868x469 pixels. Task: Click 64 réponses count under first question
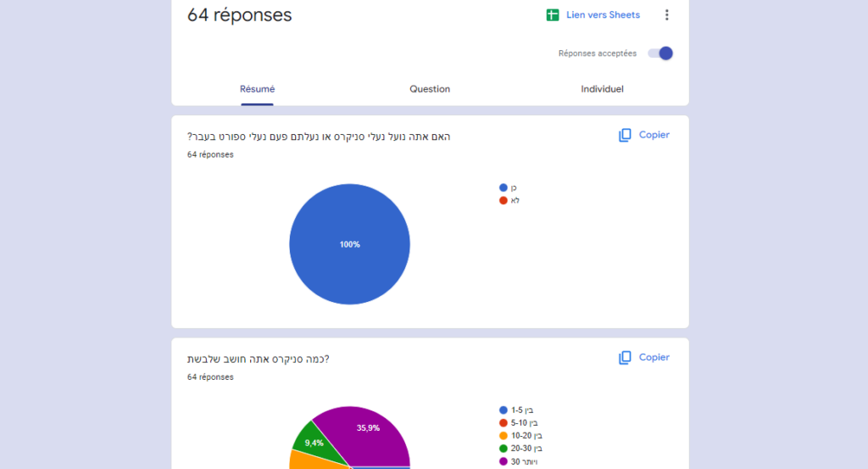click(x=210, y=154)
